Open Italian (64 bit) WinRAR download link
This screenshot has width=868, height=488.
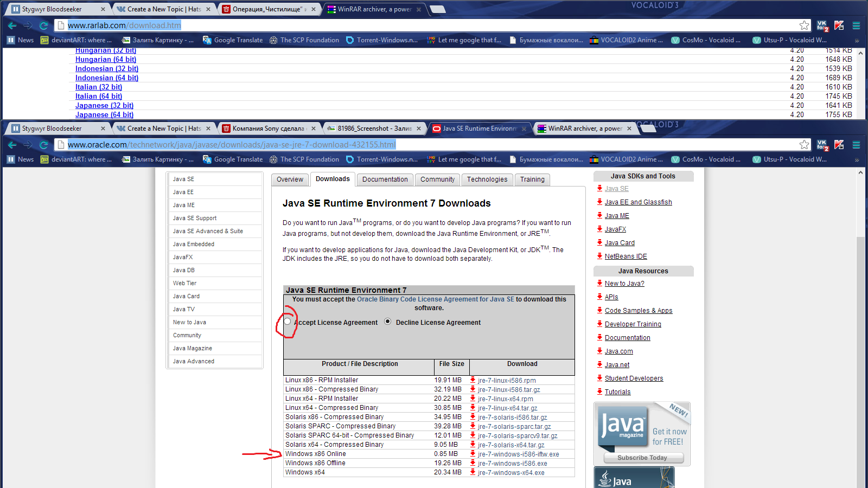99,97
